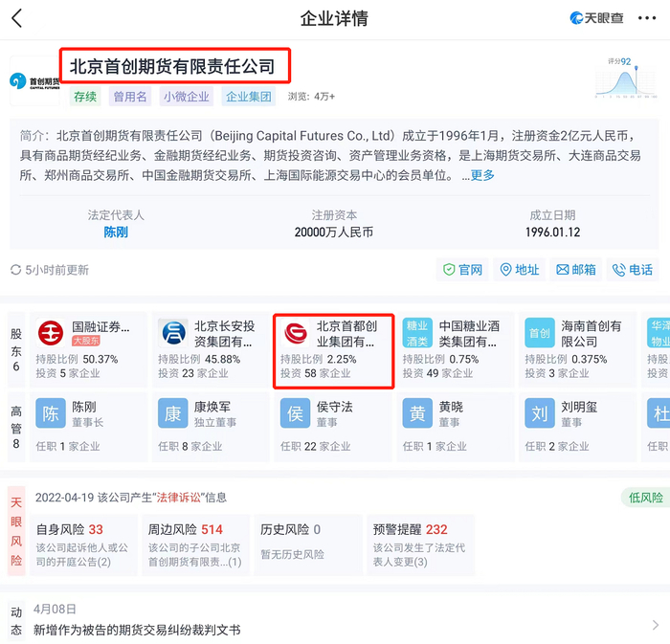Tap the 官网 shield icon
Image resolution: width=670 pixels, height=644 pixels.
click(449, 270)
